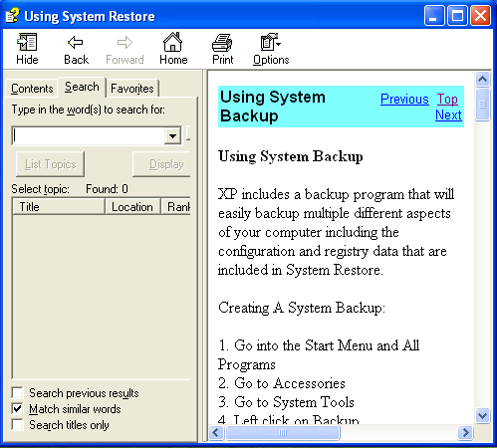Viewport: 497px width, 448px height.
Task: Sort by the Rank column header
Action: coord(176,207)
